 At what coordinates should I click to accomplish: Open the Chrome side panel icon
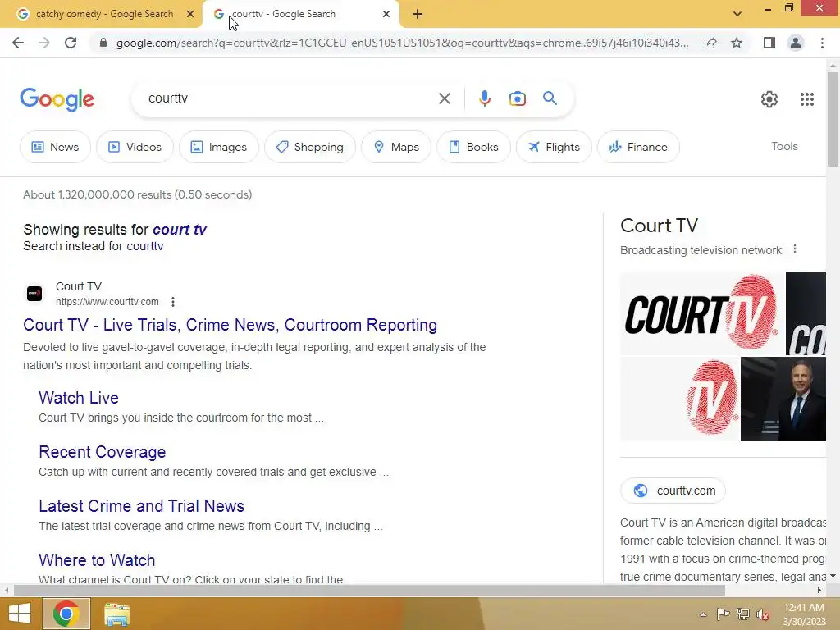click(769, 43)
